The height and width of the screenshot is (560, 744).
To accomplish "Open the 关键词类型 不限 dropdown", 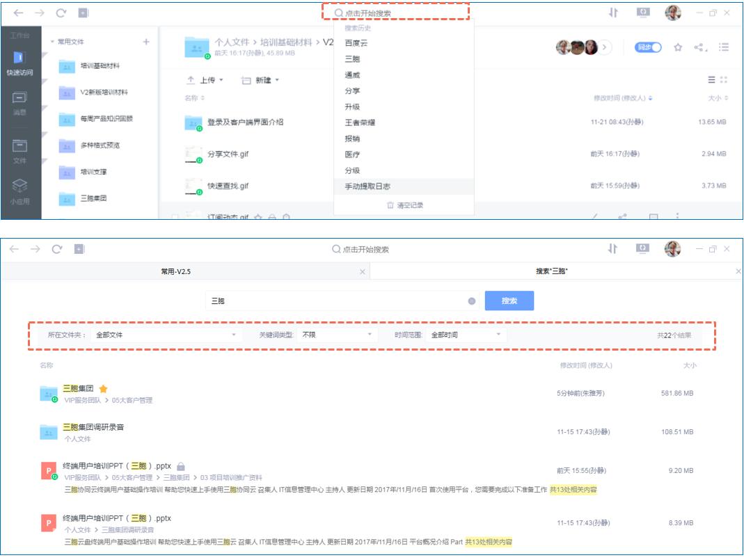I will [x=337, y=335].
